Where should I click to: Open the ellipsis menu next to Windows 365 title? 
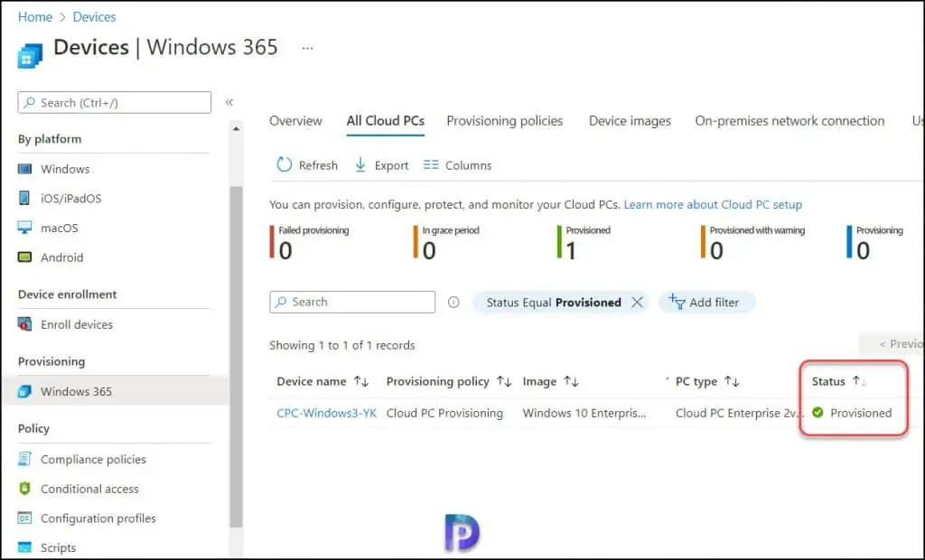pyautogui.click(x=307, y=48)
